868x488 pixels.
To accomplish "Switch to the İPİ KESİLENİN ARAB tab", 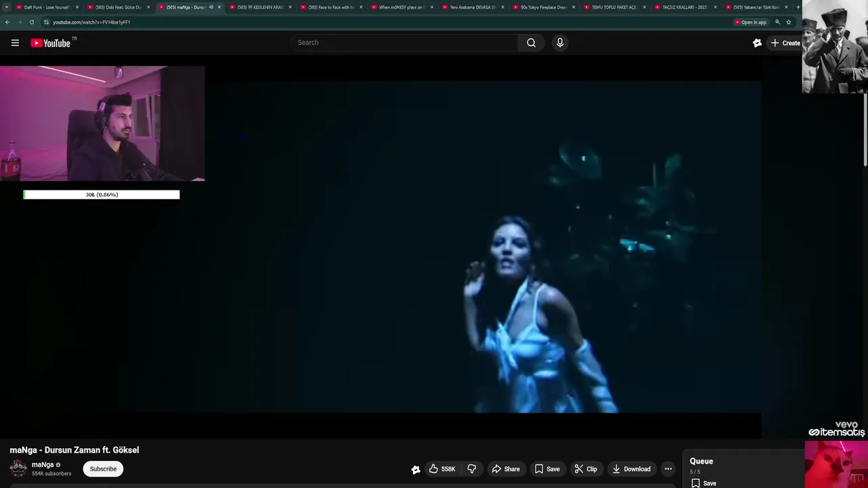I will click(x=259, y=7).
